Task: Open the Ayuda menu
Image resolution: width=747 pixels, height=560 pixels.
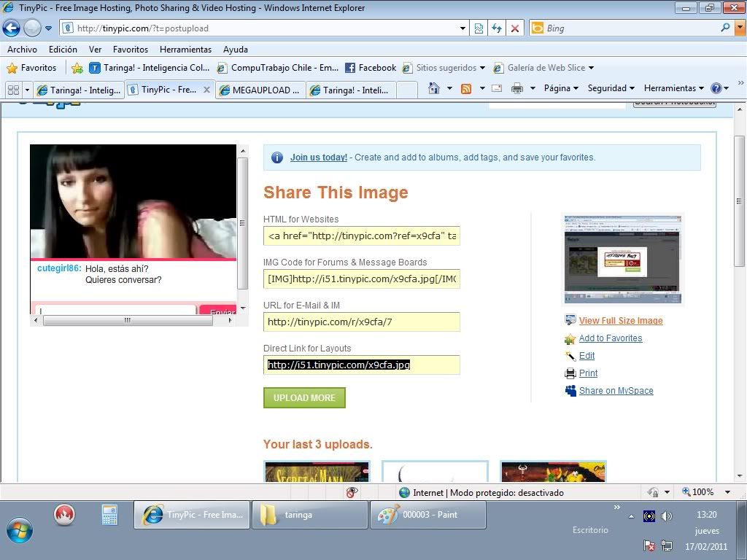Action: 236,50
